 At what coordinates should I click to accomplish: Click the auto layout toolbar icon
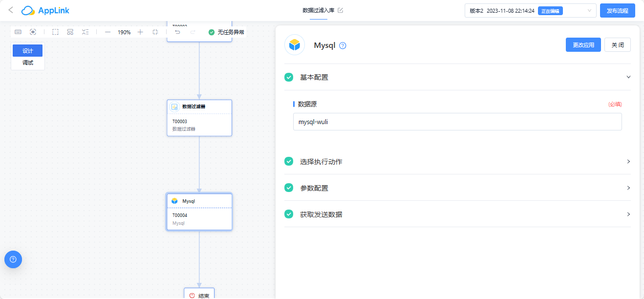tap(70, 32)
